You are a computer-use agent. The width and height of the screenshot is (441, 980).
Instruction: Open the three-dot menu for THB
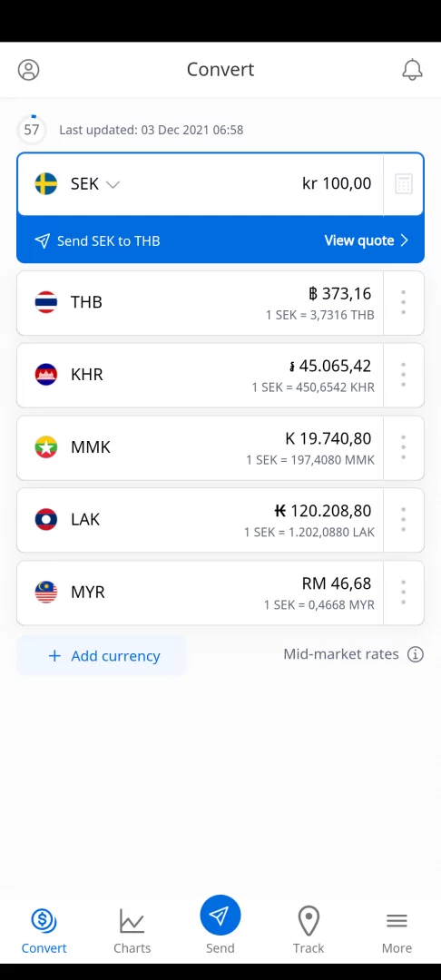click(x=404, y=302)
